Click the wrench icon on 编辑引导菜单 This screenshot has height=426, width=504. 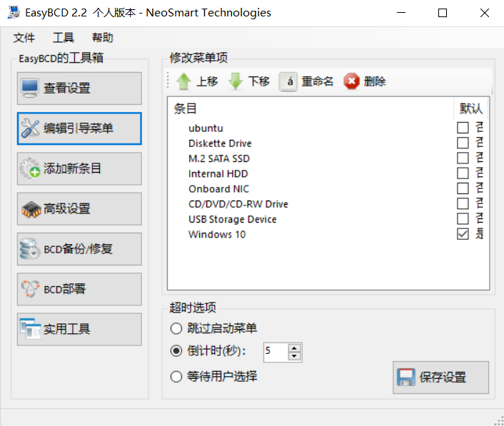click(x=30, y=128)
